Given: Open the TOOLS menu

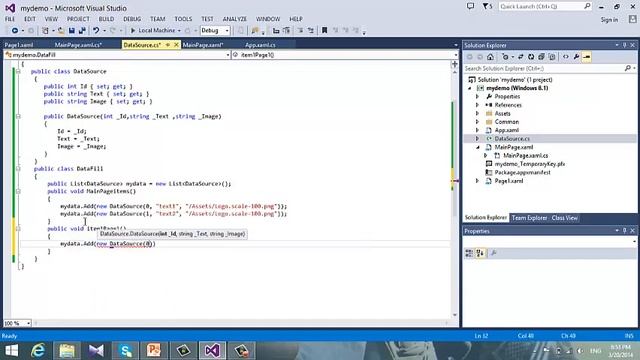Looking at the screenshot, I should pyautogui.click(x=183, y=19).
